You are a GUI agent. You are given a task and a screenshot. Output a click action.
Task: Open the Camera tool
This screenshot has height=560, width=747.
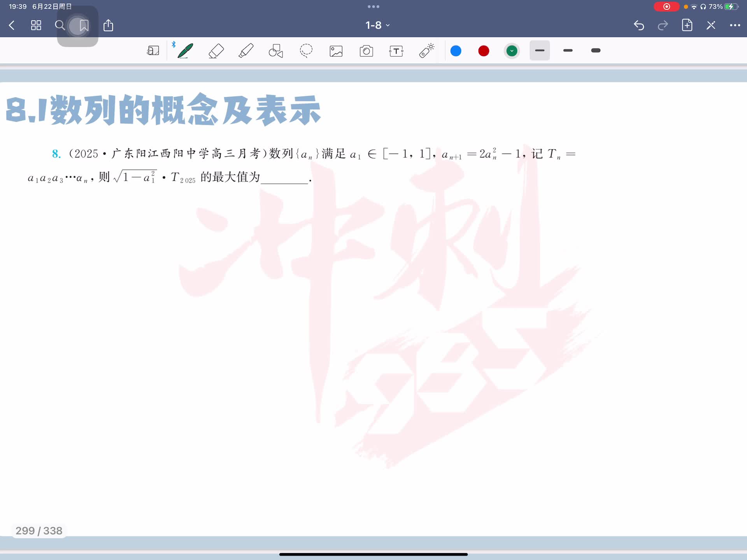366,51
